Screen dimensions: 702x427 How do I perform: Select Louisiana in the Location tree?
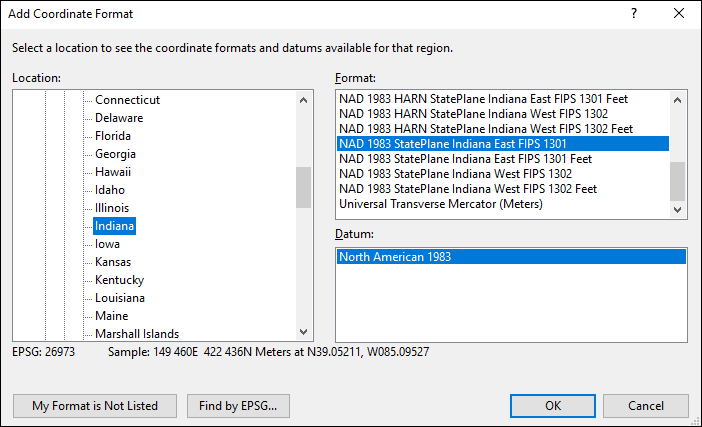click(120, 298)
